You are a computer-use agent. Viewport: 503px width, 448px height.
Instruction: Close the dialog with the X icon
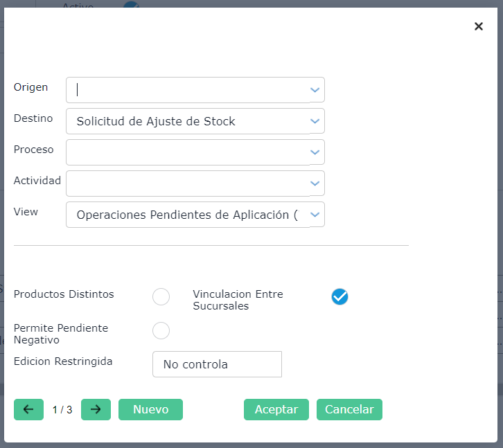click(x=478, y=26)
